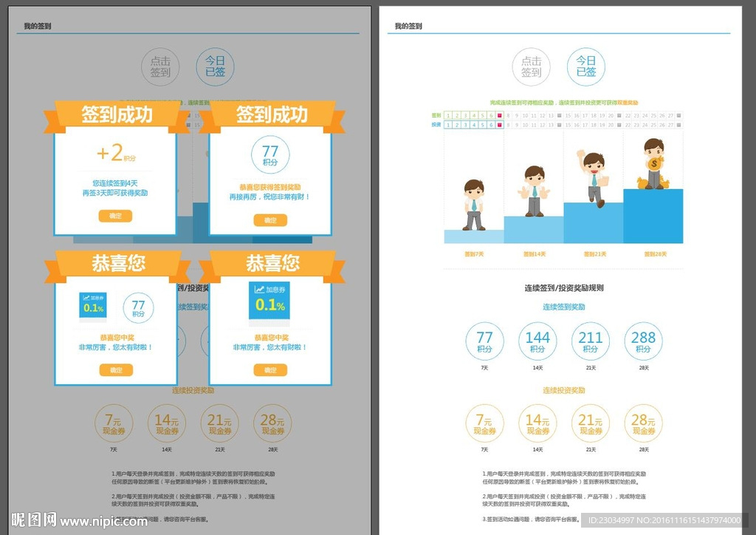Click the 今日已签 circle on the white page
Image resolution: width=756 pixels, height=535 pixels.
click(585, 67)
